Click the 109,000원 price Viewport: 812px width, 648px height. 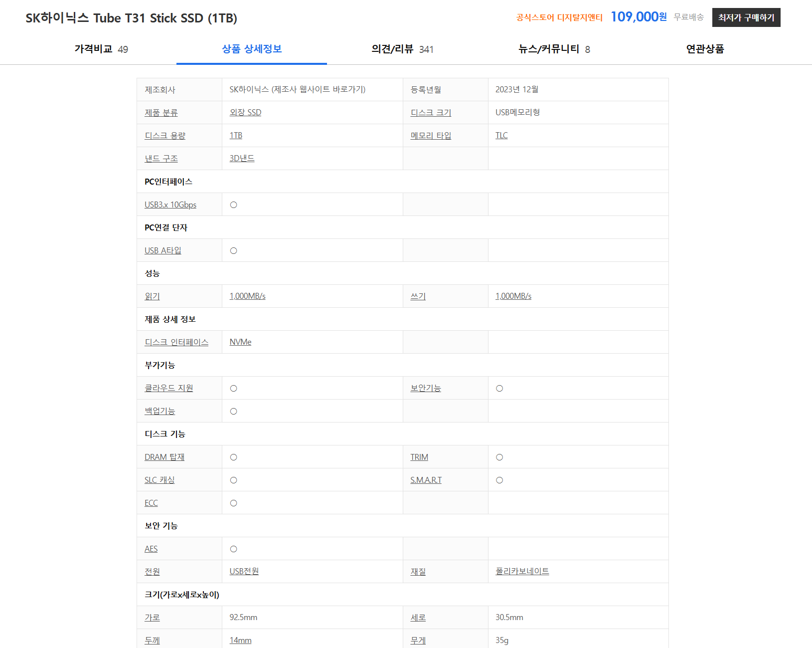(x=639, y=17)
